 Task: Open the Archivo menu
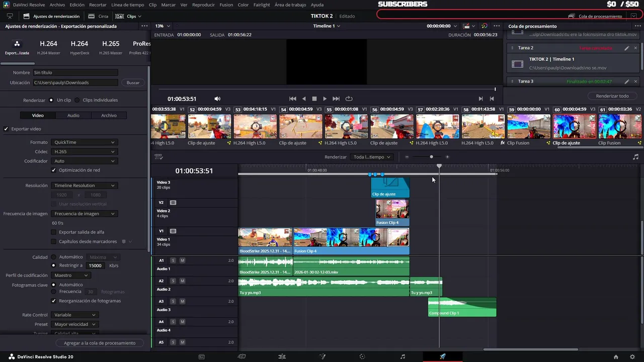click(x=57, y=5)
